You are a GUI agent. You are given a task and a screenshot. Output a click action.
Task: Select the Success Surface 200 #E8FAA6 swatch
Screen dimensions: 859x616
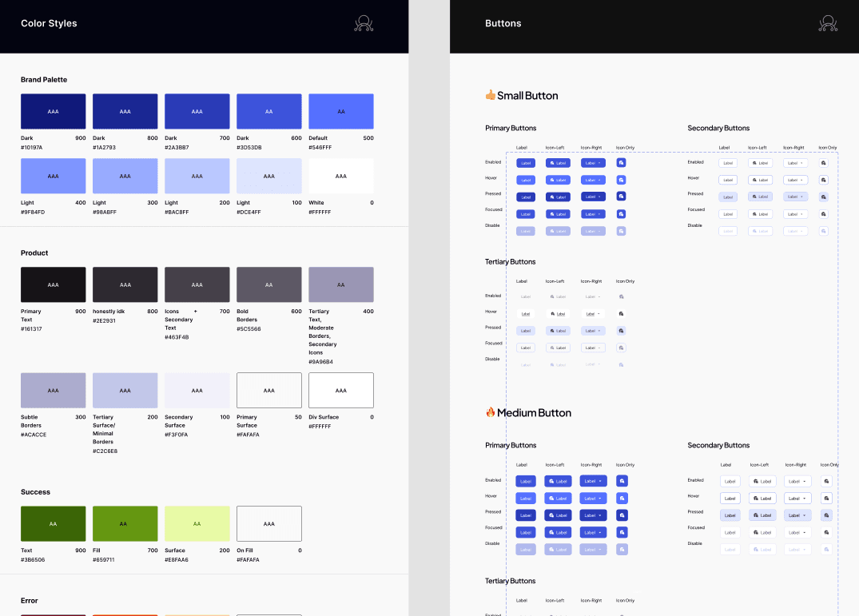[197, 523]
